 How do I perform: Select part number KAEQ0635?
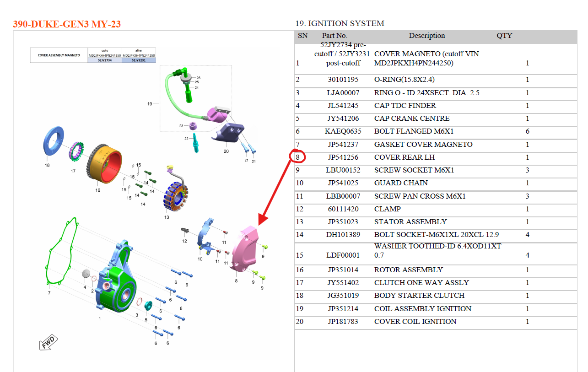pyautogui.click(x=343, y=131)
